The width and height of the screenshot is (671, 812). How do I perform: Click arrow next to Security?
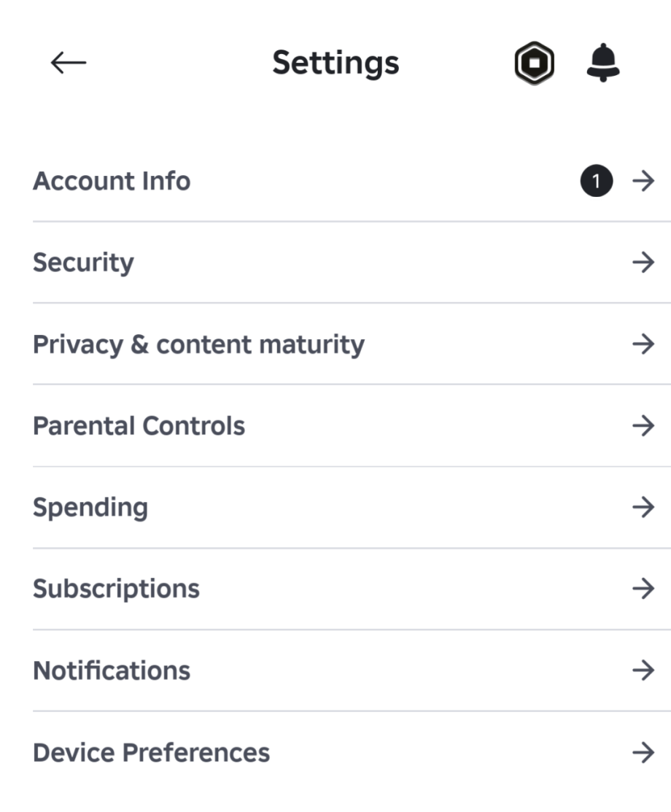(643, 263)
